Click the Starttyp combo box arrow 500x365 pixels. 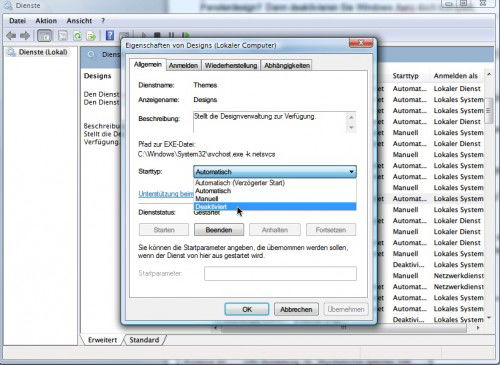pyautogui.click(x=351, y=172)
